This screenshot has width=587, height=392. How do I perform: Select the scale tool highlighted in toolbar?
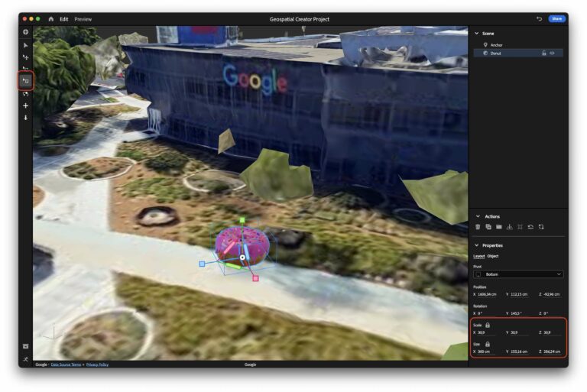pos(25,80)
